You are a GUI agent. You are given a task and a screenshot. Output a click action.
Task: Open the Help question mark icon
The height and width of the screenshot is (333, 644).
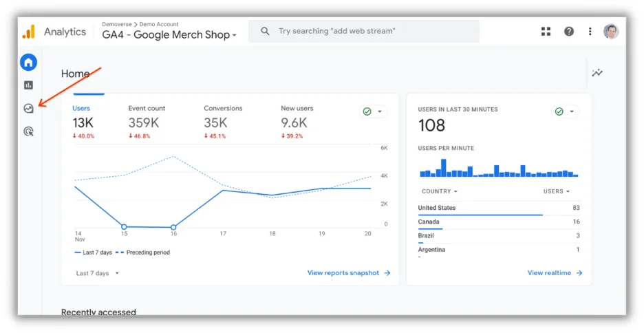(x=569, y=31)
